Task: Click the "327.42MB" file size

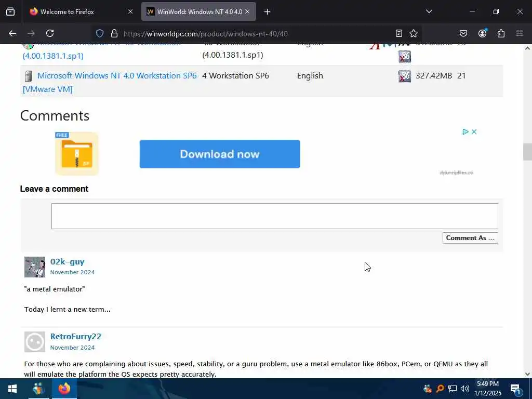Action: pos(434,76)
